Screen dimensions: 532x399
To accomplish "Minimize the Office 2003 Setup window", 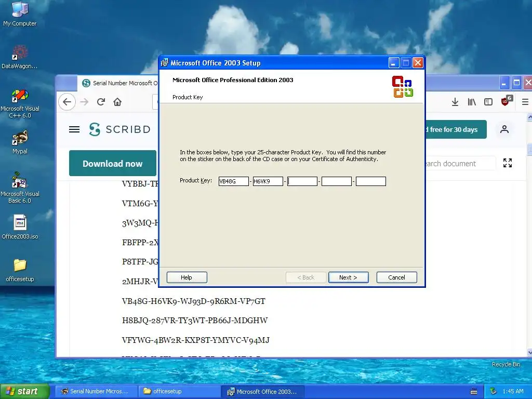I will (393, 63).
